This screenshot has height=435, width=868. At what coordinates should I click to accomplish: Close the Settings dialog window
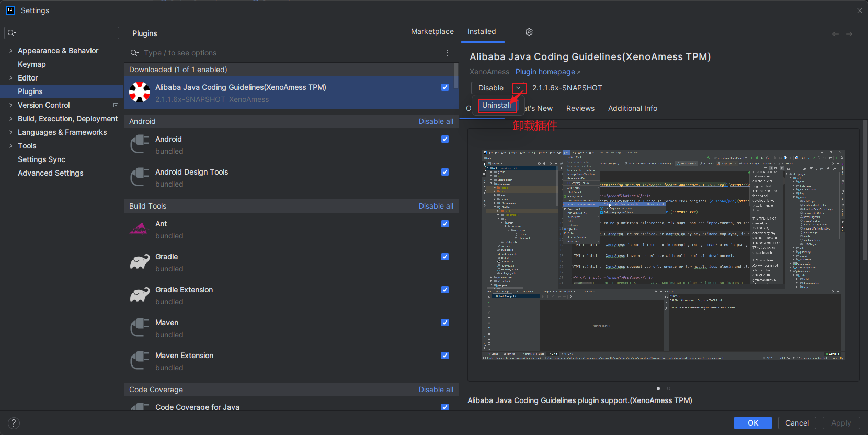(859, 10)
